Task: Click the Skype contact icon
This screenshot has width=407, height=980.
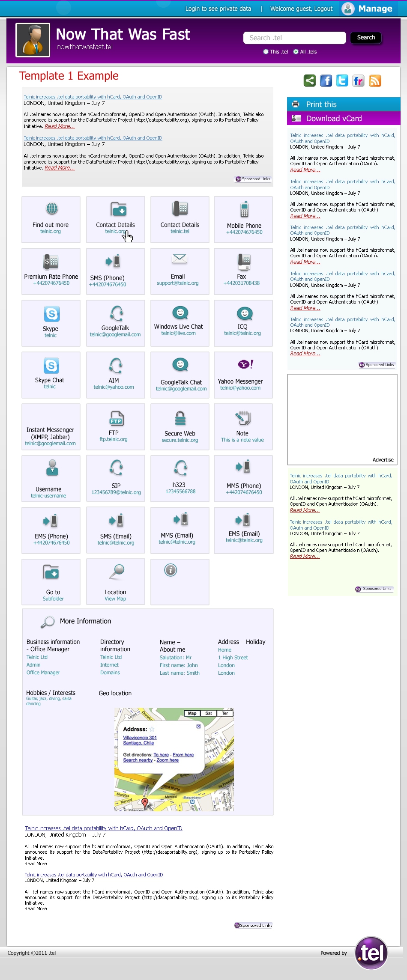Action: (52, 314)
